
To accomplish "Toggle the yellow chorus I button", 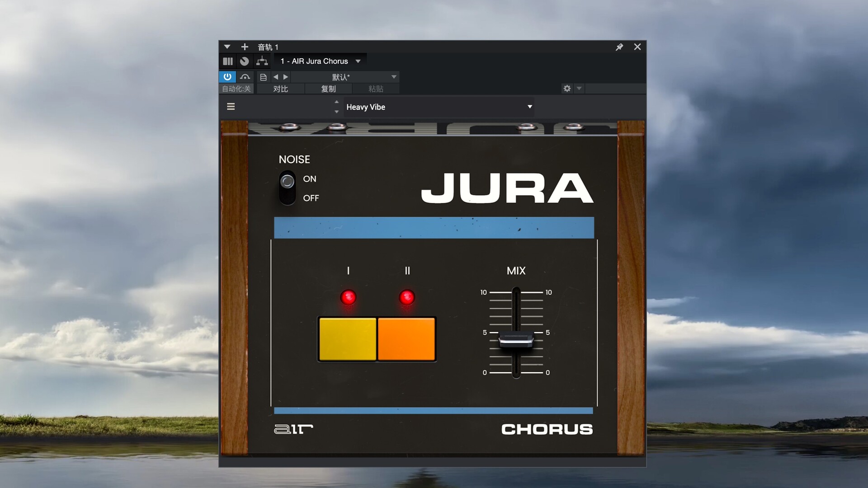I will tap(347, 339).
